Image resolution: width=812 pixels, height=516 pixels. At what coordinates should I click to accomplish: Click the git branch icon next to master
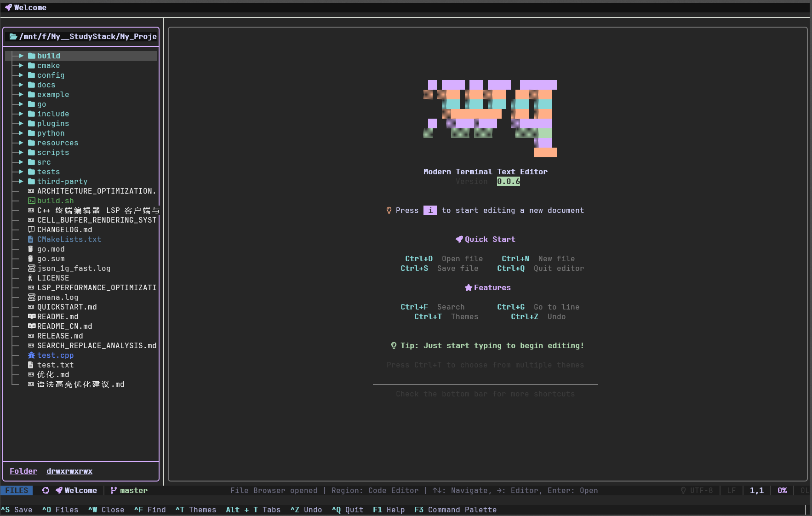(x=114, y=490)
